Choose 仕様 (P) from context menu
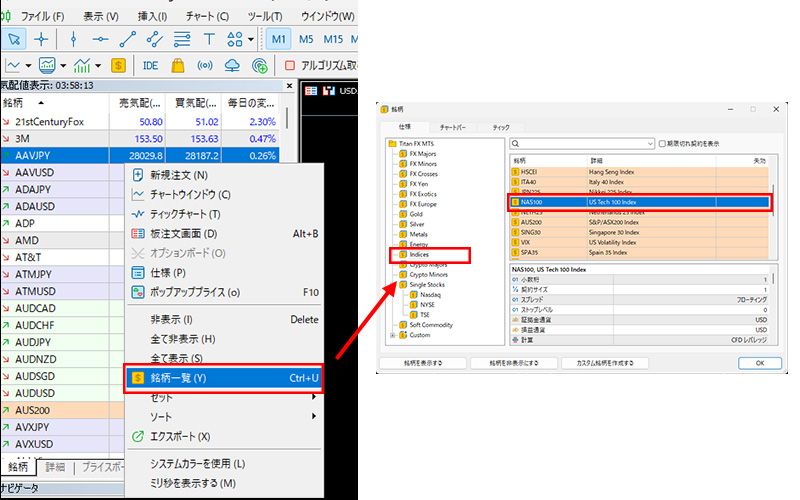The image size is (800, 500). coord(224,272)
